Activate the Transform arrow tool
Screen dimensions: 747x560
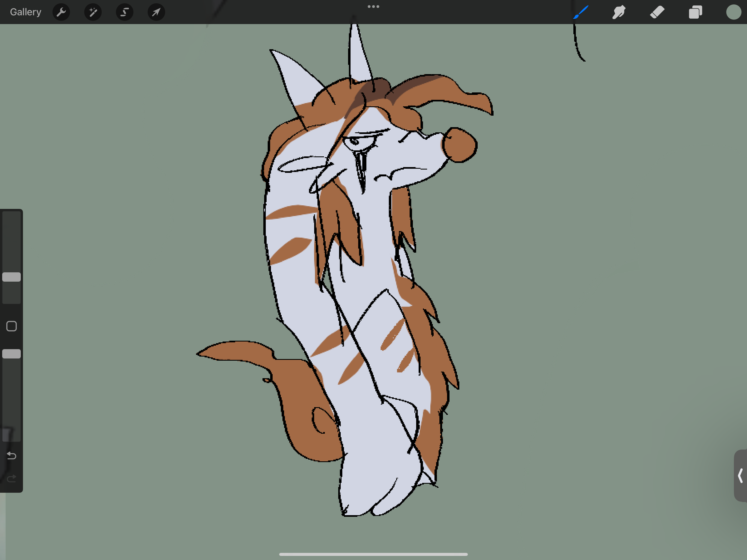[x=156, y=12]
